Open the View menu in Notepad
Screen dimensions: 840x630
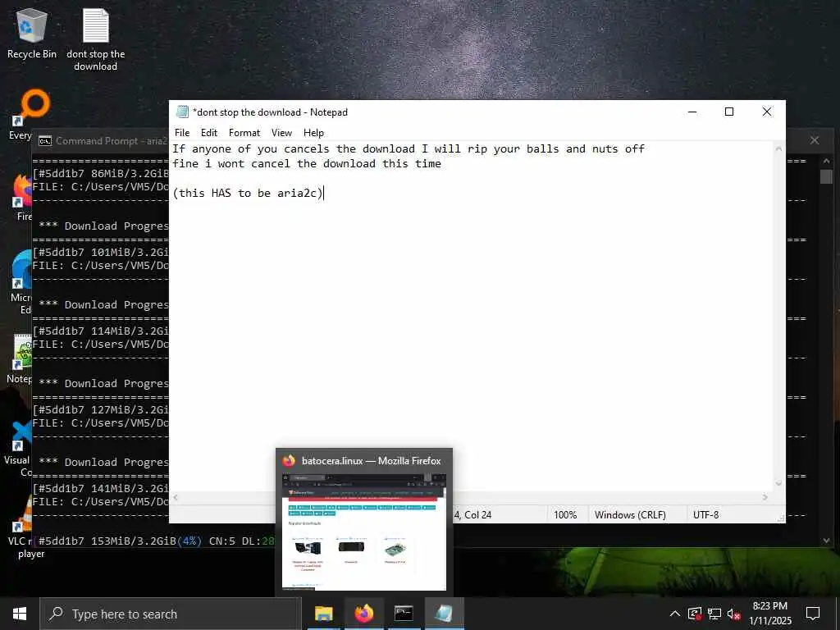(x=281, y=133)
